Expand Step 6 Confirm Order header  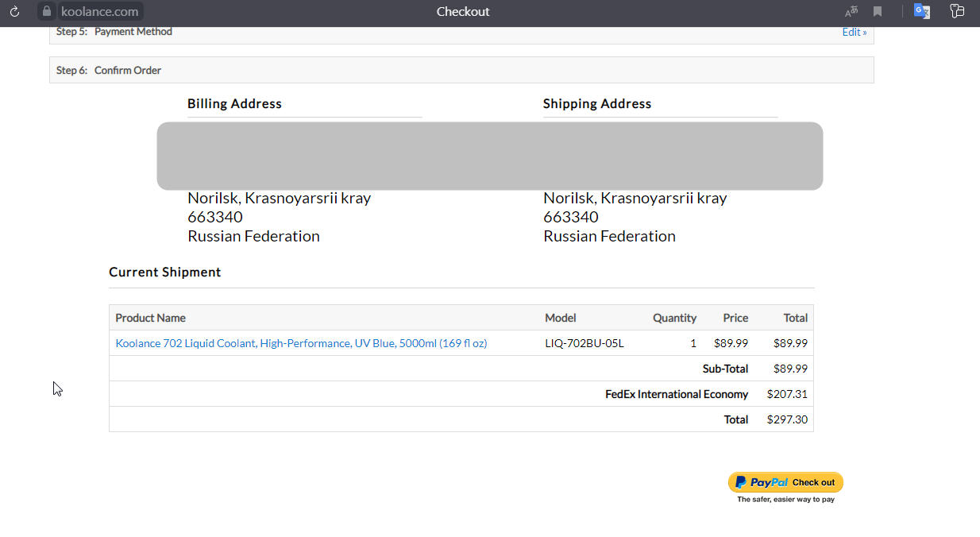pos(127,71)
